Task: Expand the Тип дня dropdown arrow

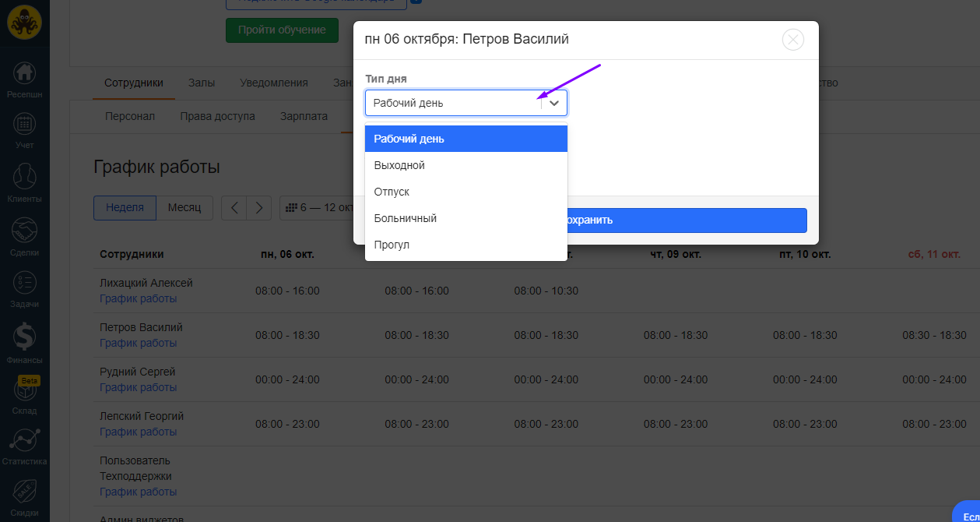Action: [x=554, y=103]
